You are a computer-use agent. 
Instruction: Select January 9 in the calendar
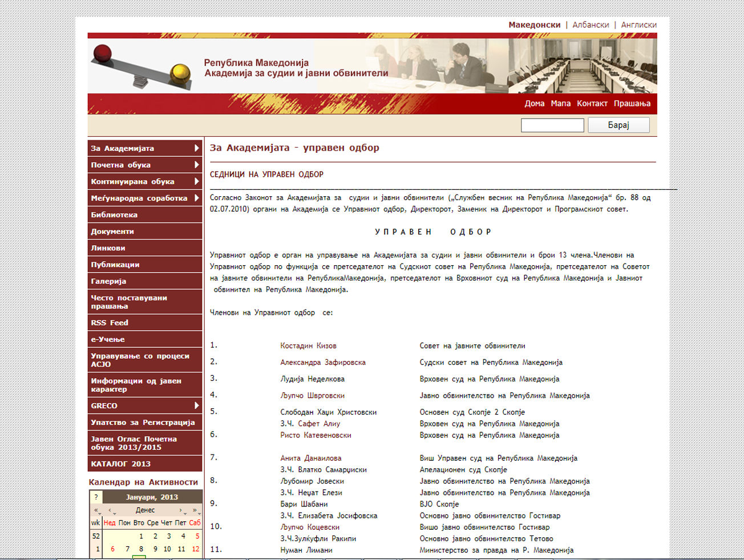tap(155, 549)
